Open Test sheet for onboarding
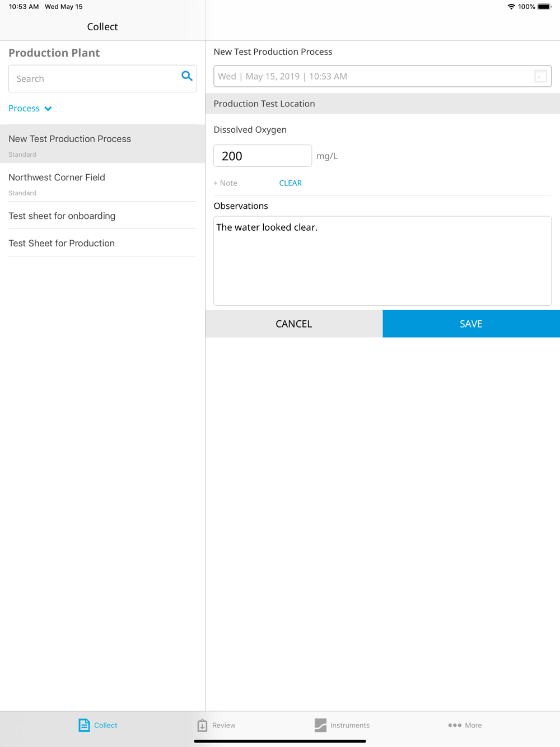The height and width of the screenshot is (747, 560). tap(102, 216)
